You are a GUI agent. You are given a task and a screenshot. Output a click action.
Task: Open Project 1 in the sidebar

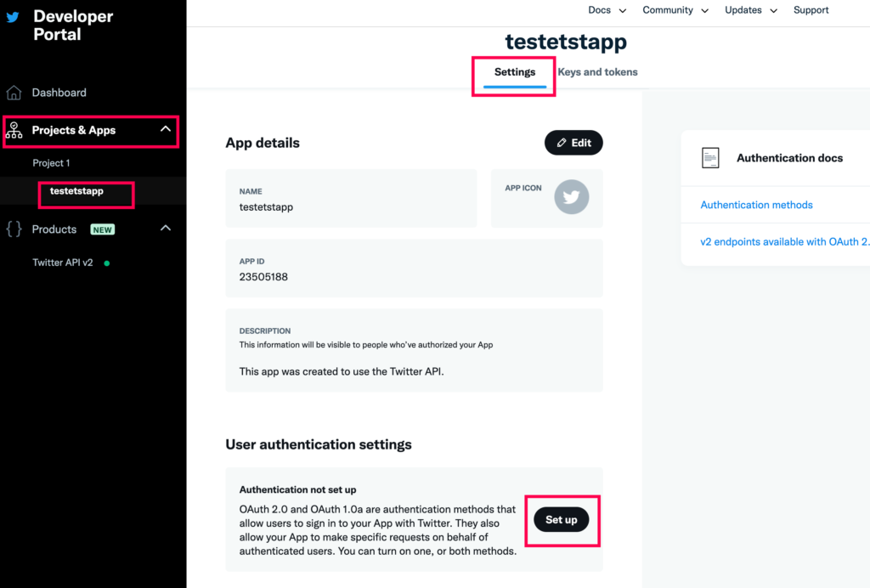pyautogui.click(x=51, y=163)
